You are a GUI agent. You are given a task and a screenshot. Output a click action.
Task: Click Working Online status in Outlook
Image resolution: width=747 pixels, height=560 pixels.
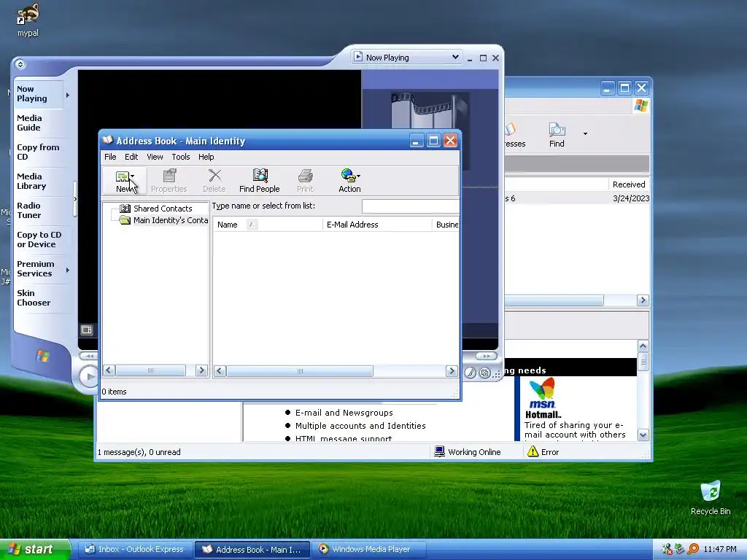click(468, 452)
